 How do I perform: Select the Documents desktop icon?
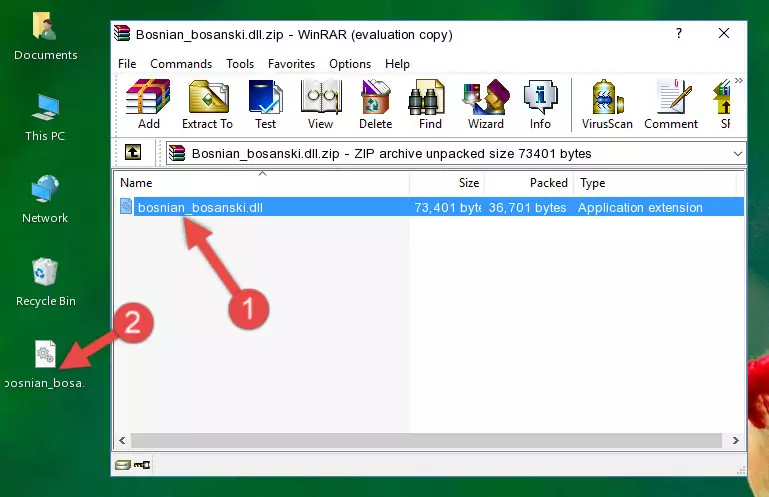click(x=46, y=37)
